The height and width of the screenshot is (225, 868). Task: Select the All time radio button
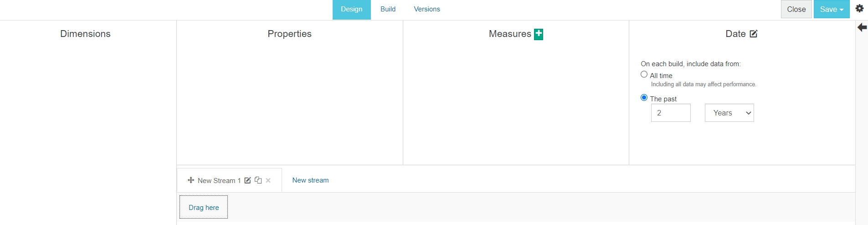click(x=644, y=74)
